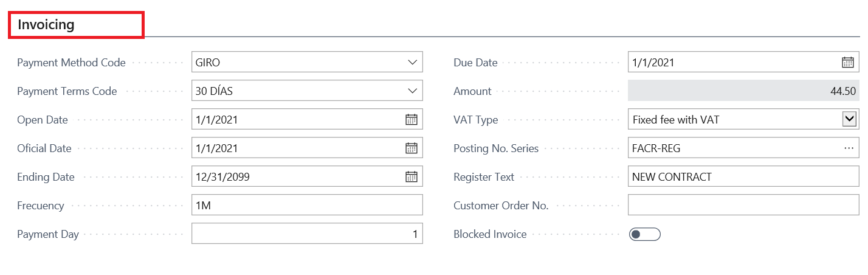Open the calendar picker for Due Date
The image size is (868, 275).
tap(847, 62)
